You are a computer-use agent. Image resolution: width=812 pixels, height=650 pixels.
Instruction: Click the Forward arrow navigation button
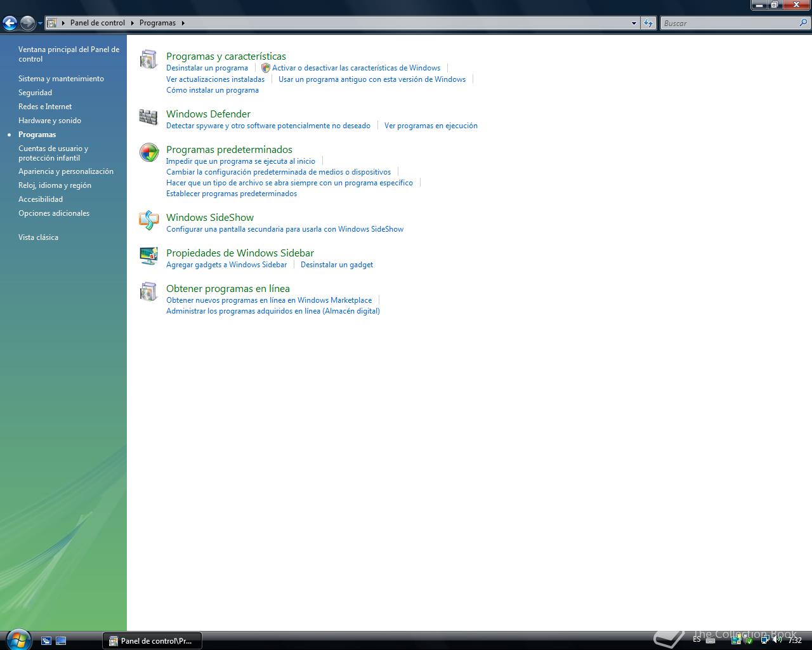tap(27, 23)
